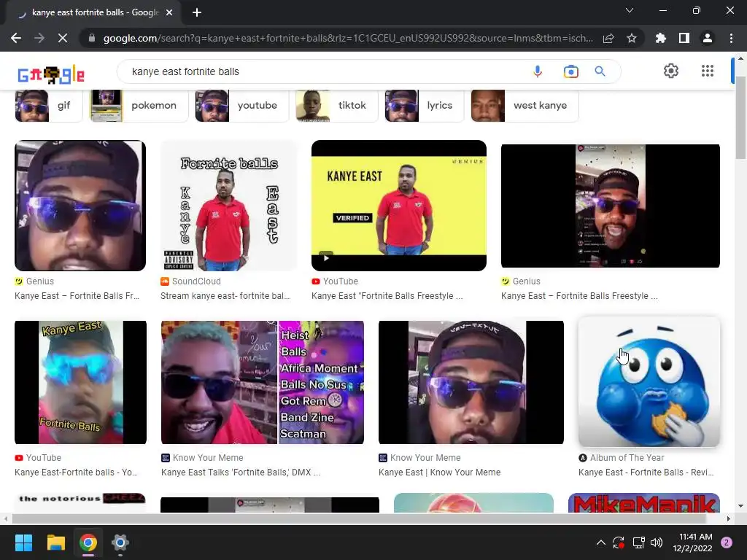This screenshot has width=747, height=560.
Task: Open link Kanye East - Fortnite Balls - Revi...
Action: pos(646,472)
